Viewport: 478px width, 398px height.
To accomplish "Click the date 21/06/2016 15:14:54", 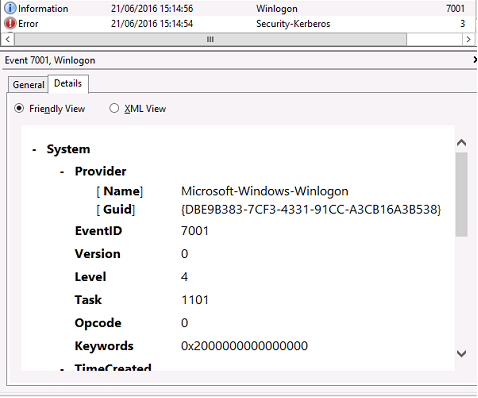I will (152, 24).
